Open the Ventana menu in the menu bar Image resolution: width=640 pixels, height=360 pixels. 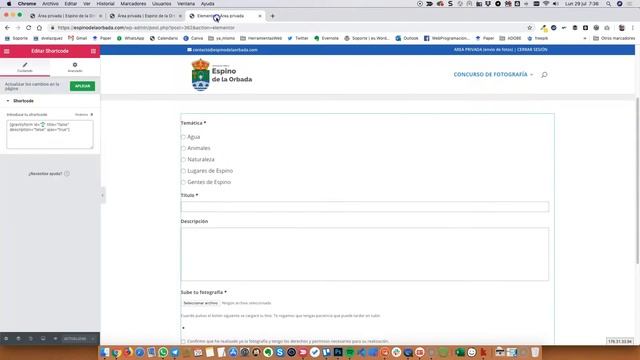tap(186, 4)
